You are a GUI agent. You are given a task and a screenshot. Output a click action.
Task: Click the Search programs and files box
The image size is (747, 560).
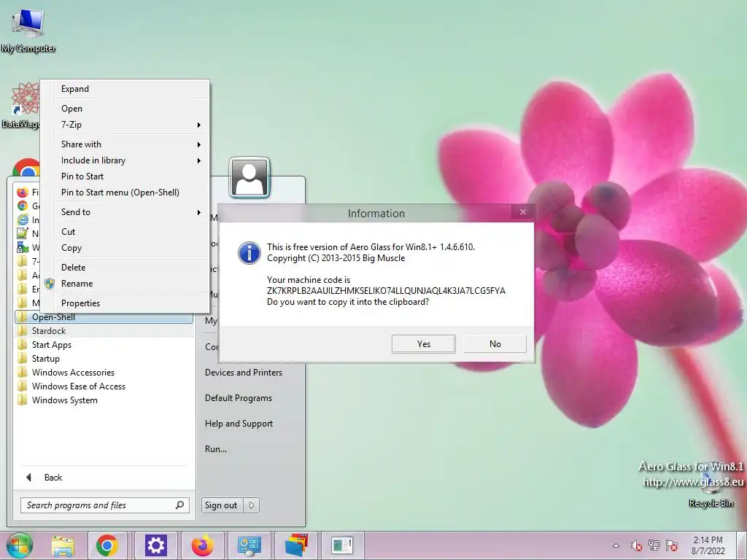[105, 505]
